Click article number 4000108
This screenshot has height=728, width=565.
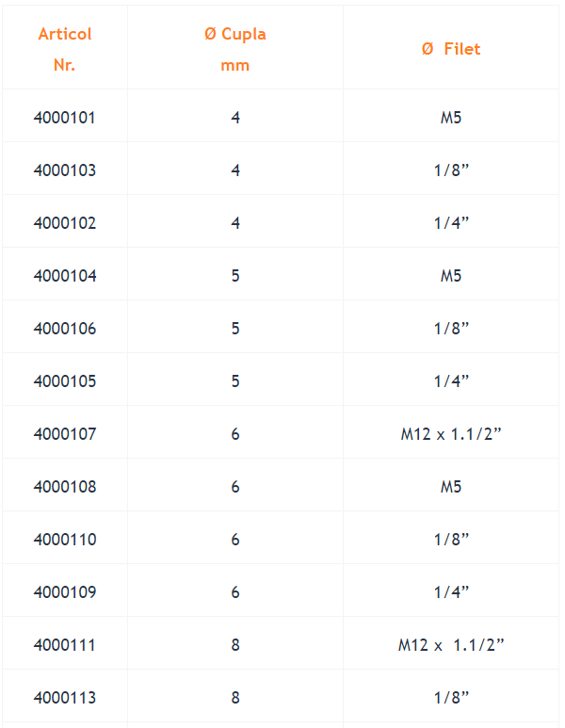pyautogui.click(x=65, y=487)
